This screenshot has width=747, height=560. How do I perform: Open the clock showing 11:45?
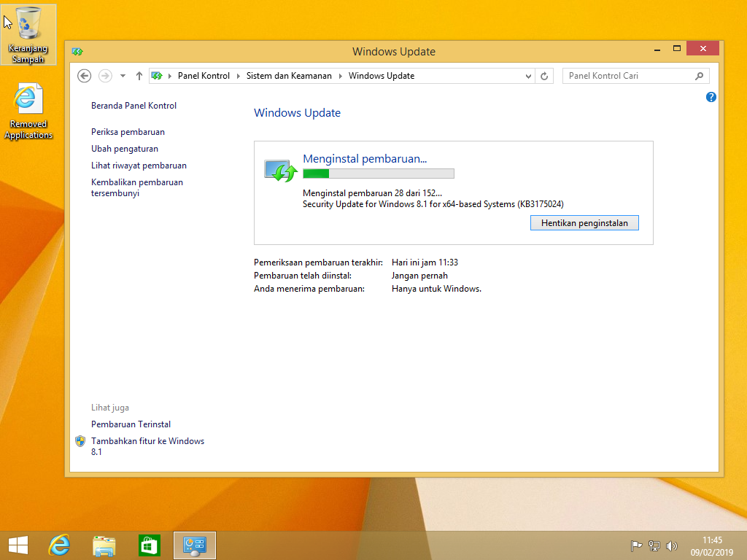[x=712, y=545]
